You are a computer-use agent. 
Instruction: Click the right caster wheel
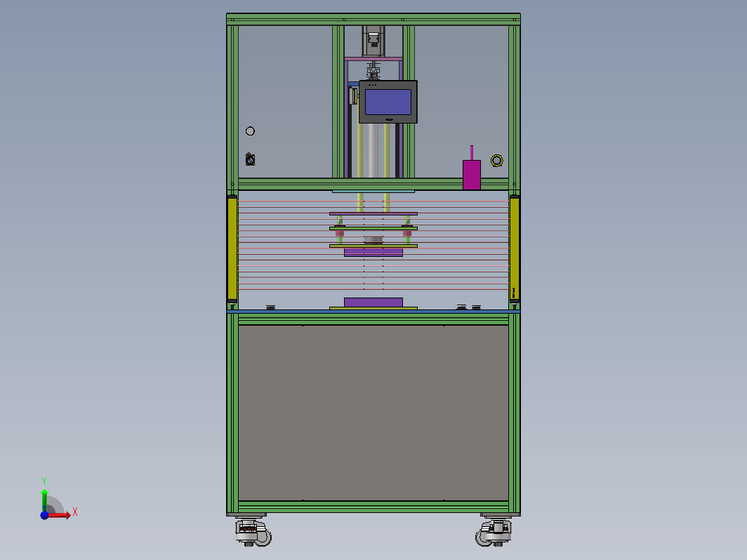(x=494, y=533)
